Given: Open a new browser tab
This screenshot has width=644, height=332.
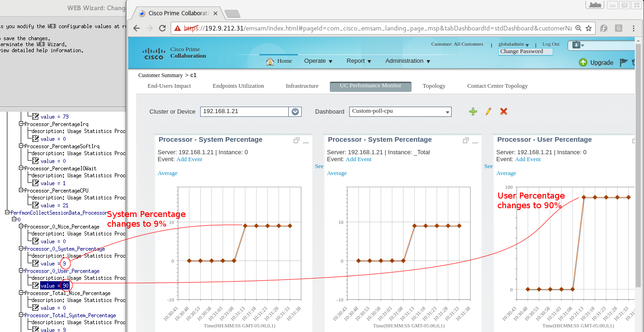Looking at the screenshot, I should tap(232, 13).
